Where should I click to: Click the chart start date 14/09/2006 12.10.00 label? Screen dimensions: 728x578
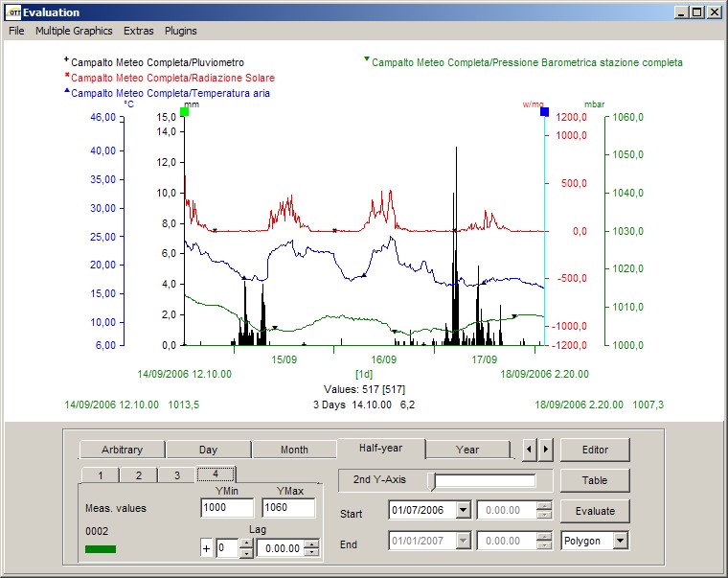tap(184, 374)
